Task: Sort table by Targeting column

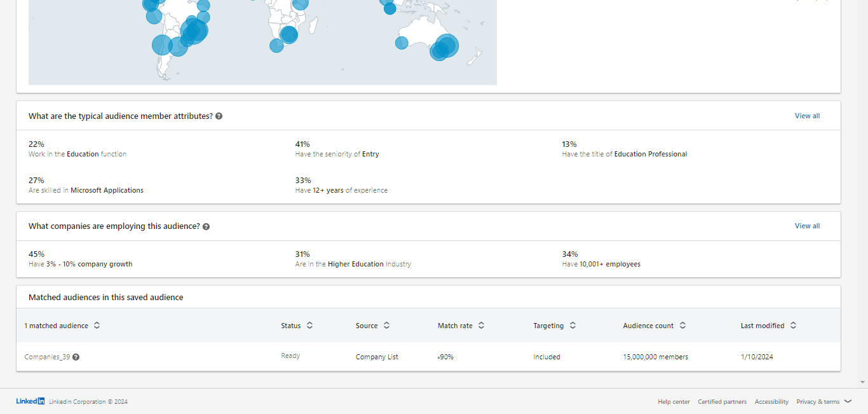Action: pos(573,326)
